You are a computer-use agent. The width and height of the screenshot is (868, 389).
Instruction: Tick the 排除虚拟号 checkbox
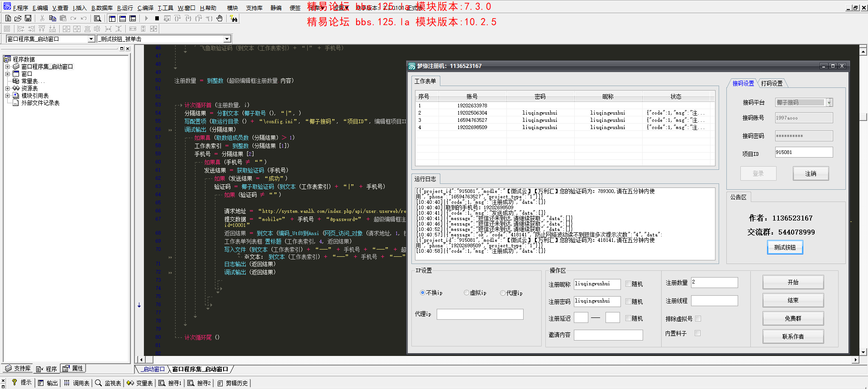698,319
